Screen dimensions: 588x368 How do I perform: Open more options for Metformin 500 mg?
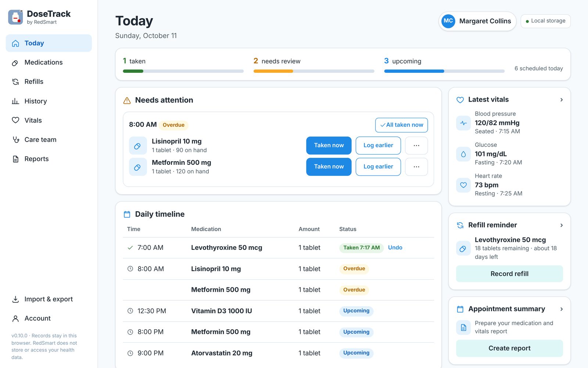(416, 167)
